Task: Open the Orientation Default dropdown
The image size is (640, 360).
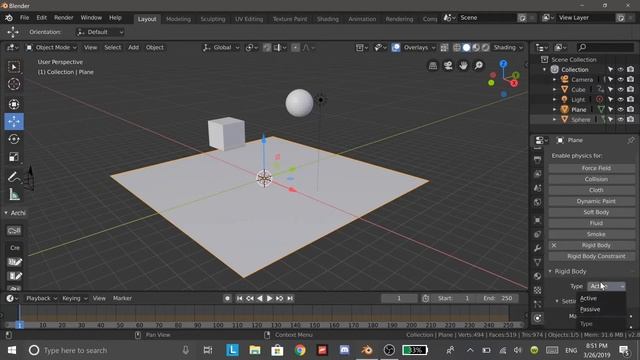Action: [x=100, y=32]
